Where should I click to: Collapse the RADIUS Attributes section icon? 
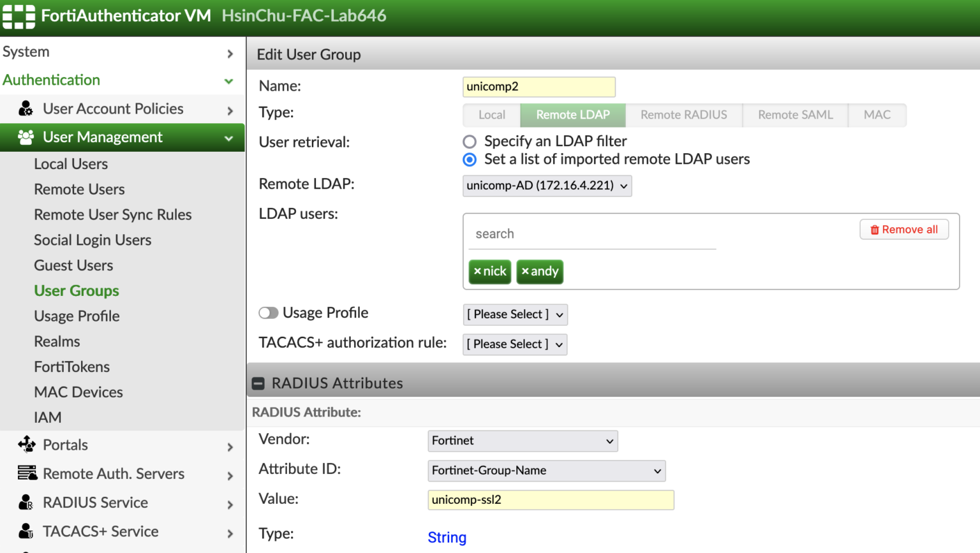(x=258, y=383)
